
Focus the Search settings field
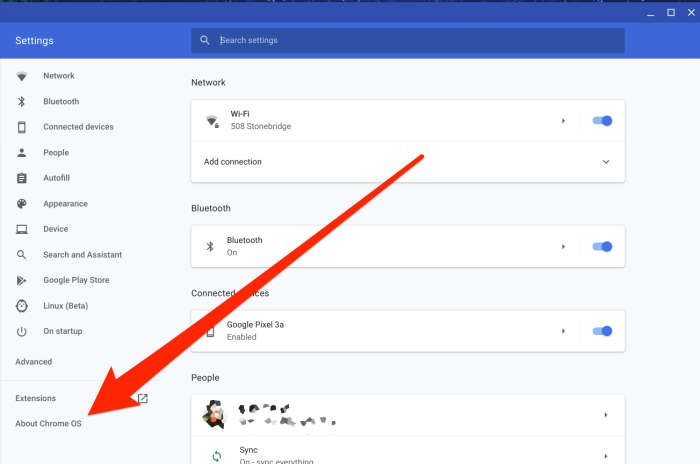coord(408,40)
